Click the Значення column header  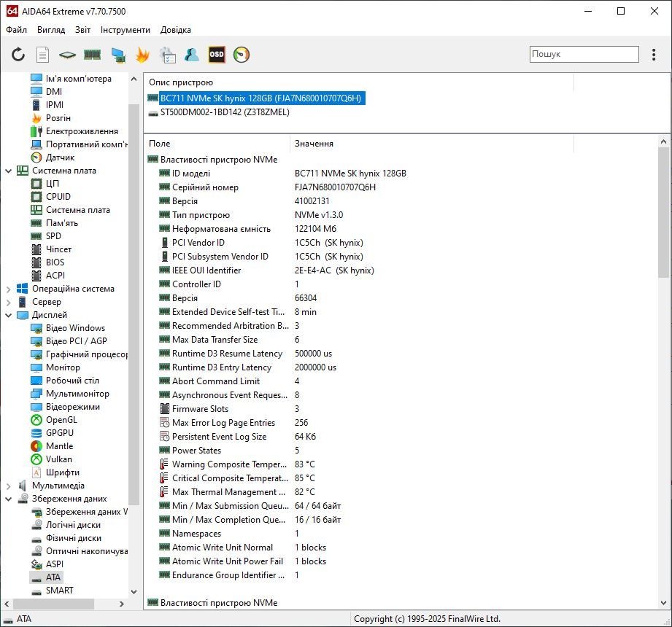(x=432, y=144)
